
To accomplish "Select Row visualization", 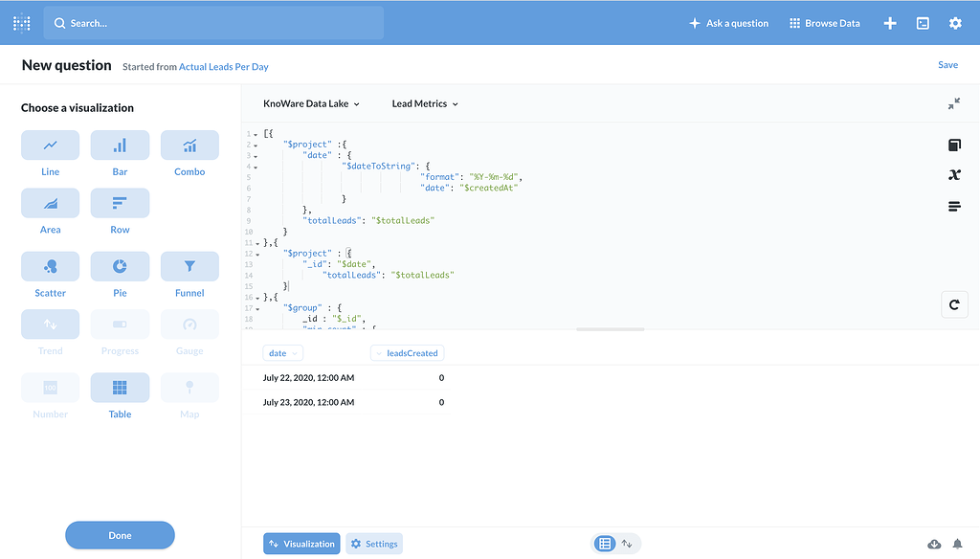I will pos(120,203).
